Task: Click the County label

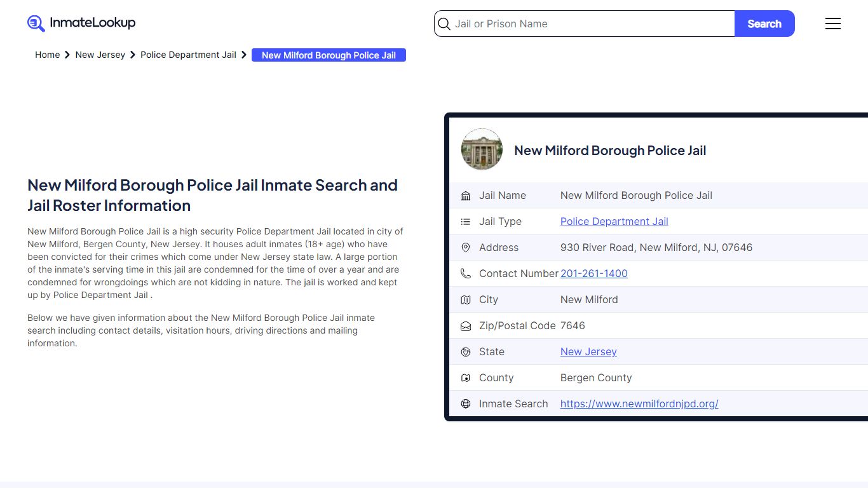Action: coord(496,378)
